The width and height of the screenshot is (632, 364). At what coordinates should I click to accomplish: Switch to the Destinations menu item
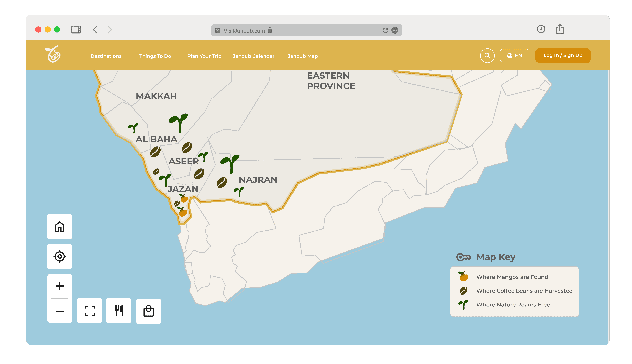[106, 56]
